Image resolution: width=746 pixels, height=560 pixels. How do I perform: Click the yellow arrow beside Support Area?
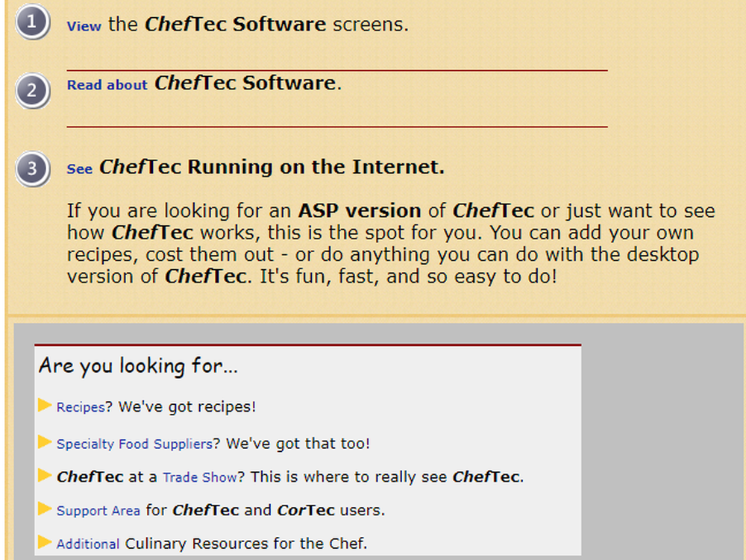click(45, 509)
